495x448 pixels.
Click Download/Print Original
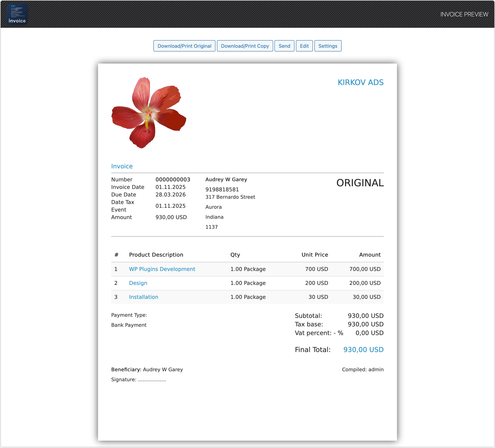click(x=184, y=46)
